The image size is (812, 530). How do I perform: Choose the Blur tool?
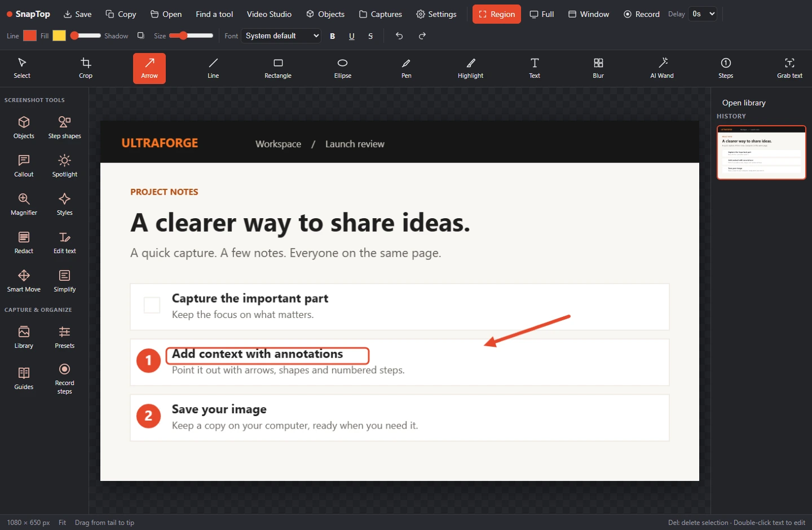coord(598,68)
